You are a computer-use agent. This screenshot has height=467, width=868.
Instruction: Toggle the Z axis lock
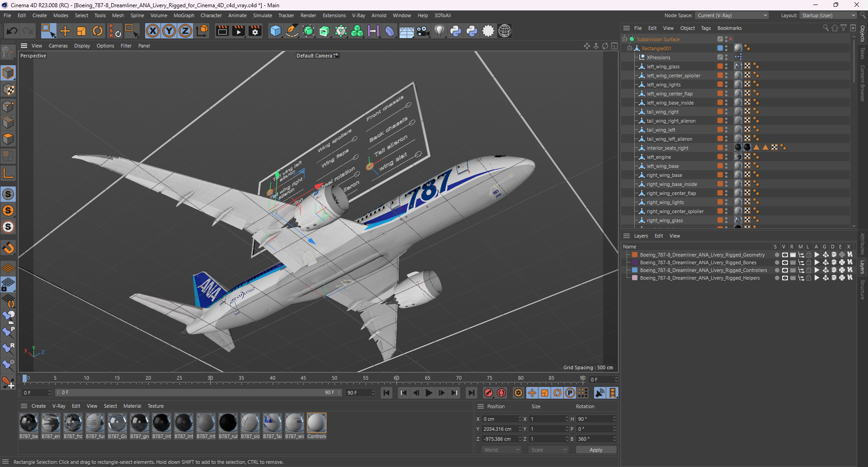(x=185, y=31)
